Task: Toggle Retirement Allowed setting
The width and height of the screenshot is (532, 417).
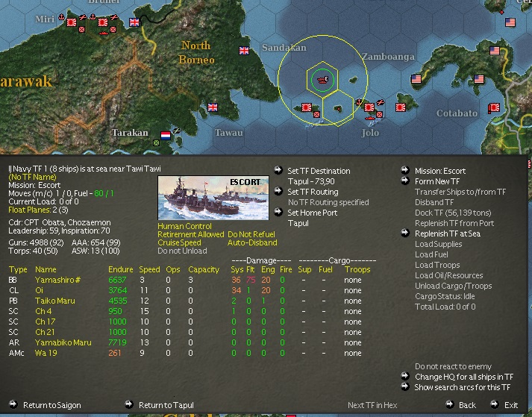Action: [191, 234]
